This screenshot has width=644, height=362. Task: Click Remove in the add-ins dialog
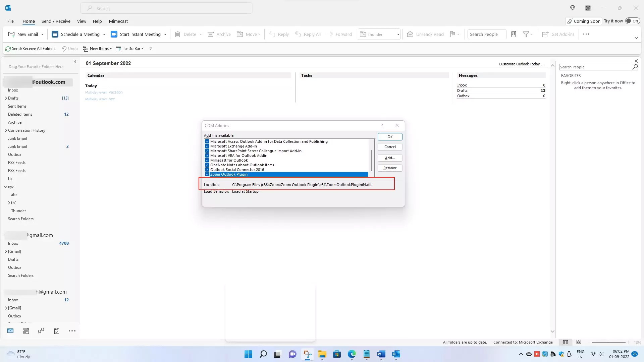[390, 168]
